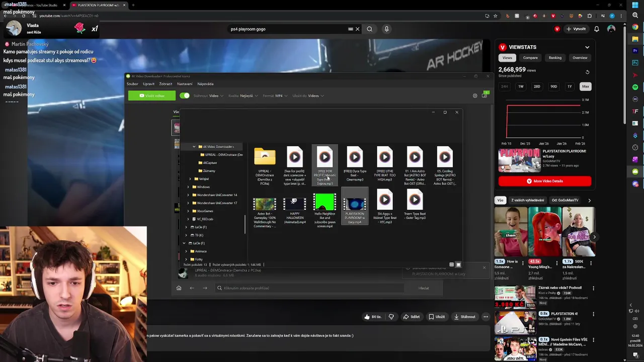Click the Hledat button
The image size is (644, 362).
pos(424,288)
